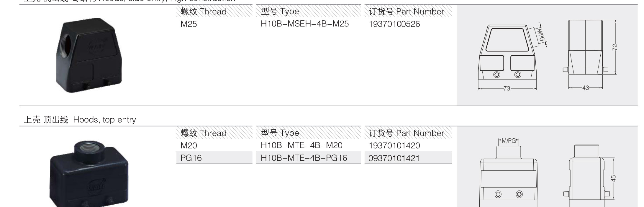644x207 pixels.
Task: Click the M25 thread value
Action: pos(189,24)
